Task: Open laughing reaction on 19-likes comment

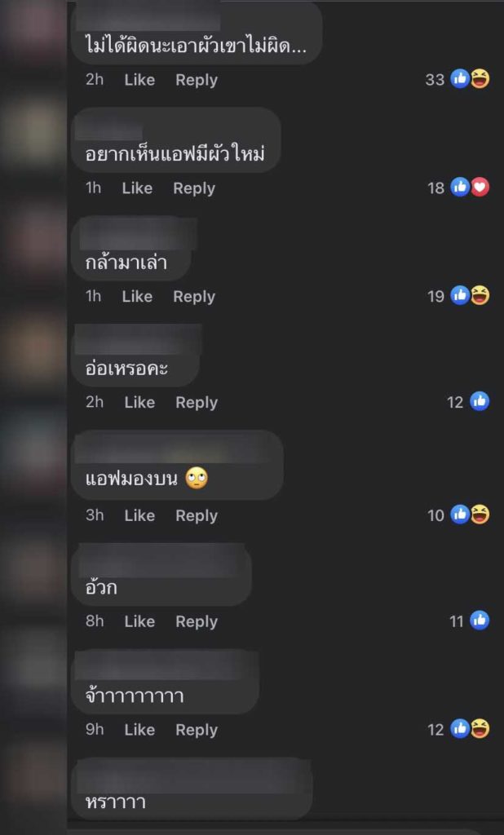Action: pos(480,295)
